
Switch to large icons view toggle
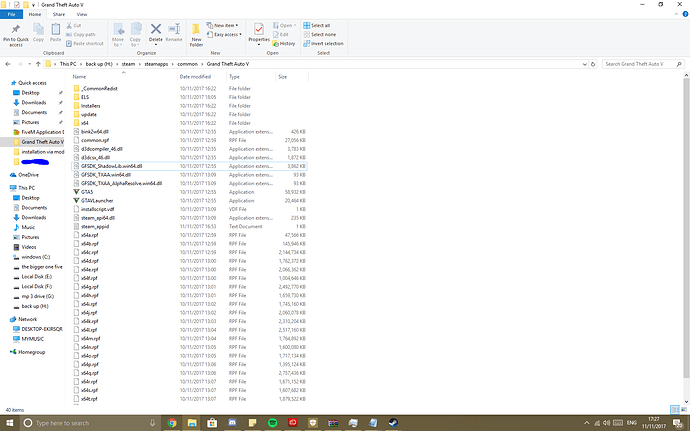(683, 410)
